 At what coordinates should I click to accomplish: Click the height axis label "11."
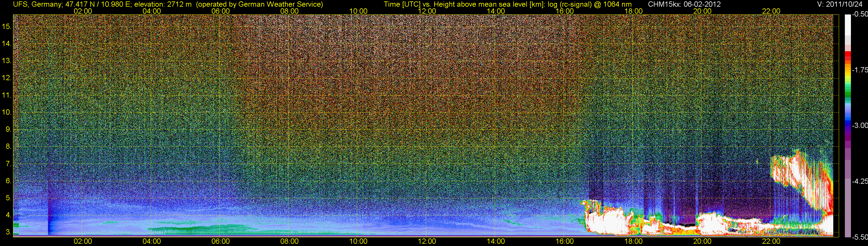7,95
